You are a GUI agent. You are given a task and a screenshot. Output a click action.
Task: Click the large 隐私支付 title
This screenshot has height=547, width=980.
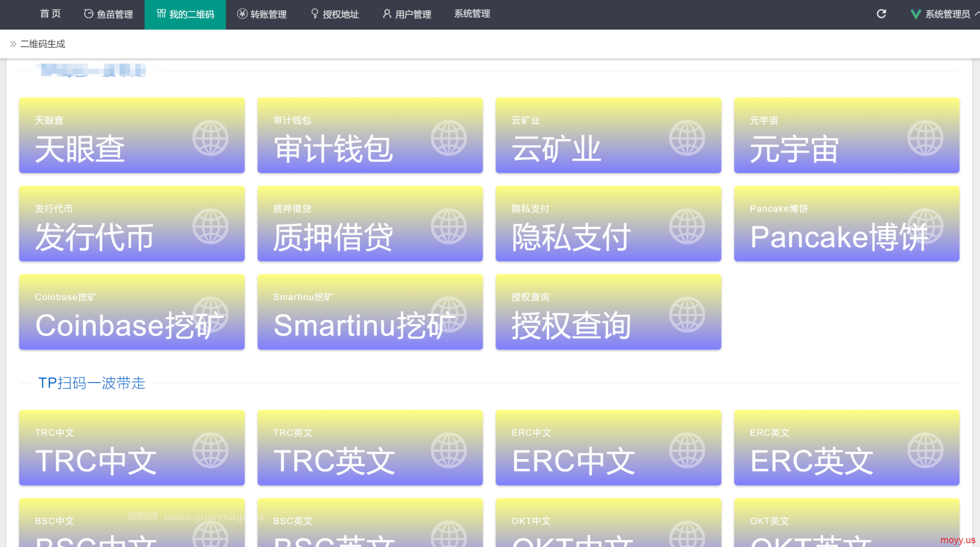tap(571, 237)
